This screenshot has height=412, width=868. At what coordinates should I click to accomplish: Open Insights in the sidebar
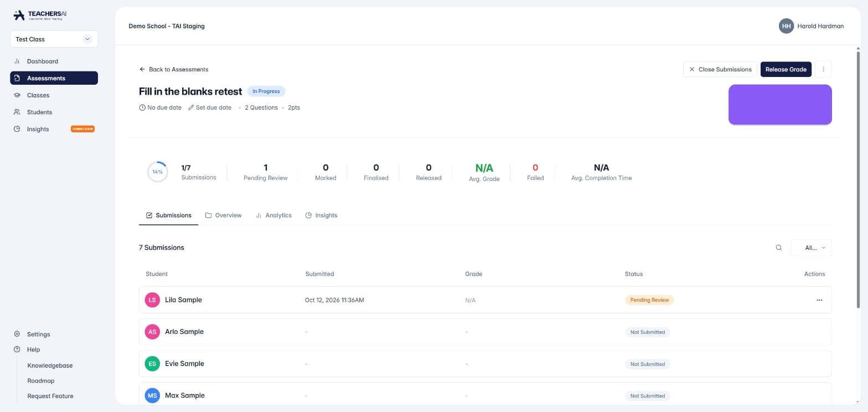(54, 129)
